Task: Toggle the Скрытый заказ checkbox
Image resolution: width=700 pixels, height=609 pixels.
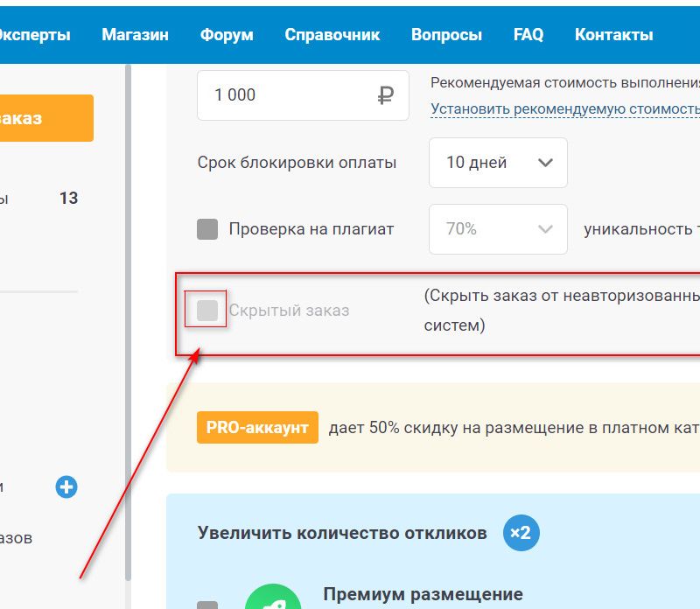Action: pyautogui.click(x=207, y=310)
